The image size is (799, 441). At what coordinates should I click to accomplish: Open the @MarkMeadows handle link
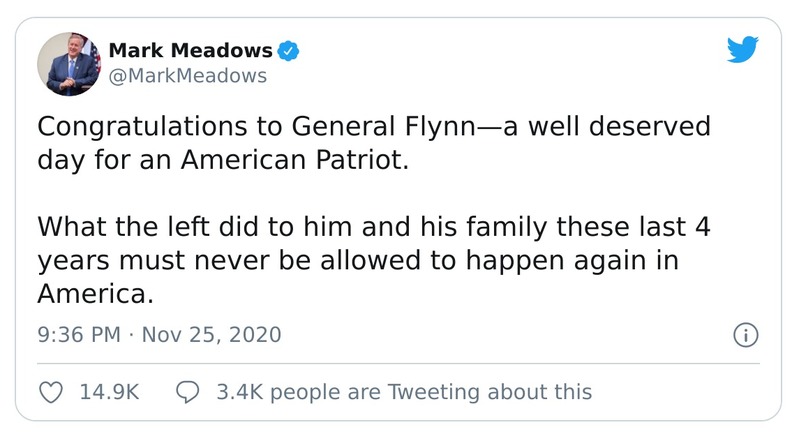point(187,76)
